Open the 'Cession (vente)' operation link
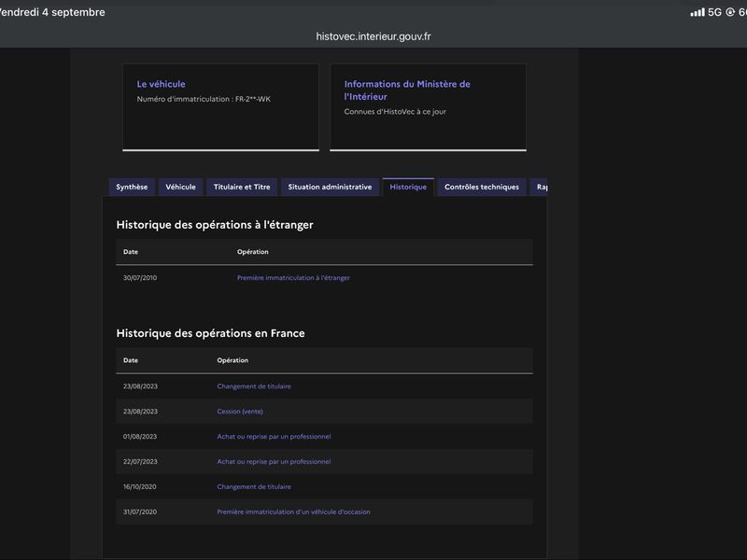The image size is (747, 560). (240, 412)
